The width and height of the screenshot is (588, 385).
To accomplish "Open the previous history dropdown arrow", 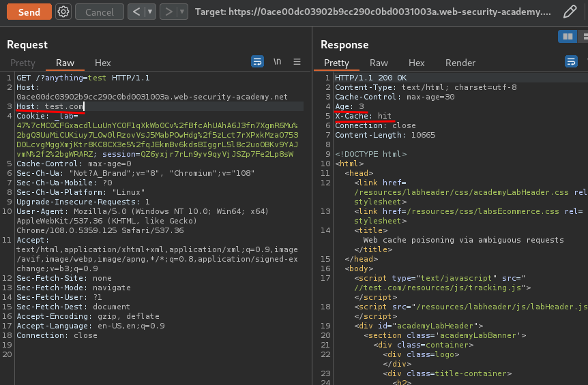I will (x=150, y=12).
